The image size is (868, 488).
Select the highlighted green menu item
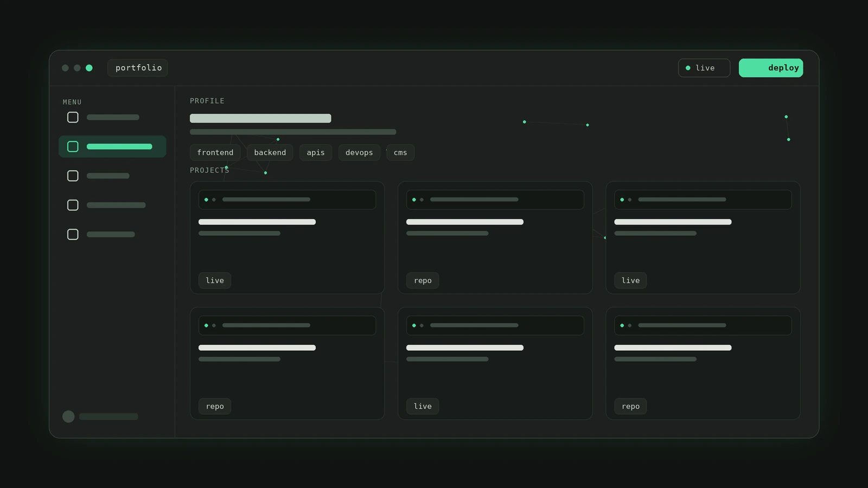[112, 146]
